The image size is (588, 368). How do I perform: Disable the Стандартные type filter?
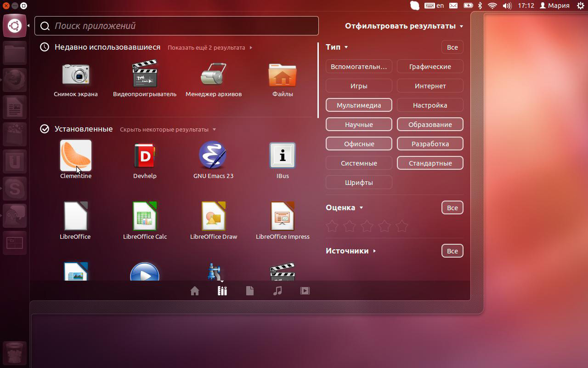tap(430, 163)
